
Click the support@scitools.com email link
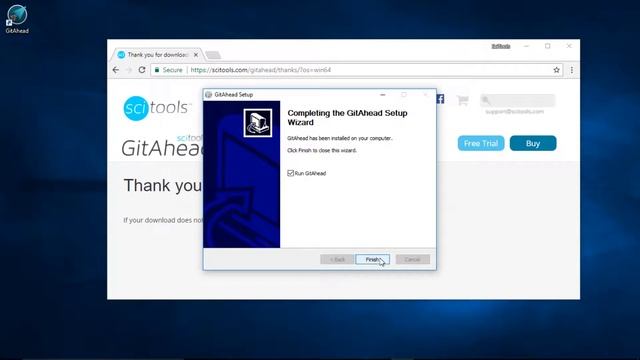click(x=514, y=111)
